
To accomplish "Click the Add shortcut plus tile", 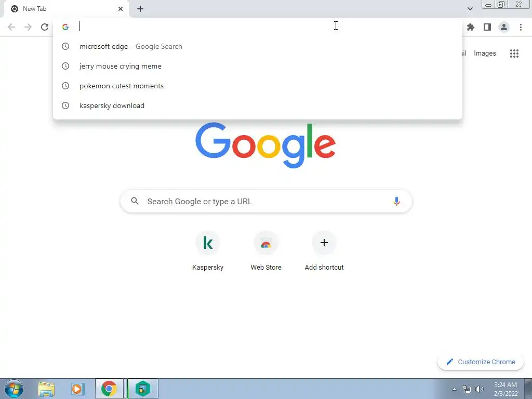I will click(x=324, y=251).
